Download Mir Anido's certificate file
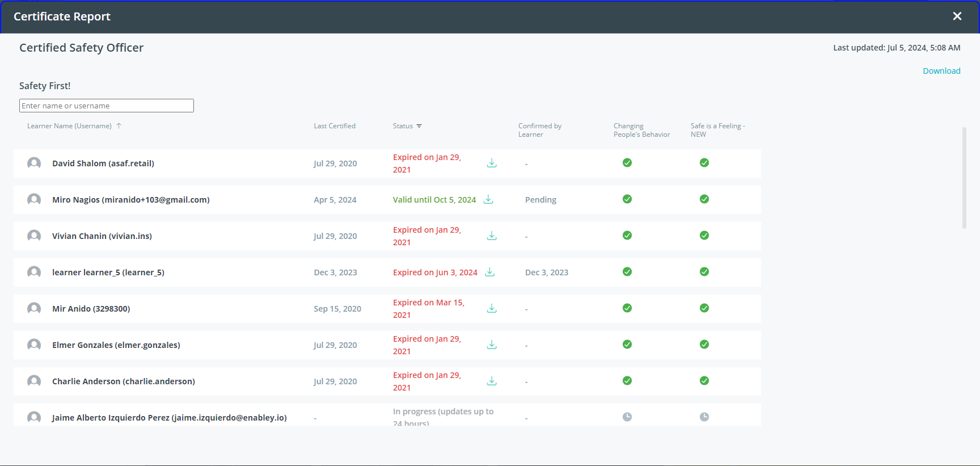 pos(492,309)
